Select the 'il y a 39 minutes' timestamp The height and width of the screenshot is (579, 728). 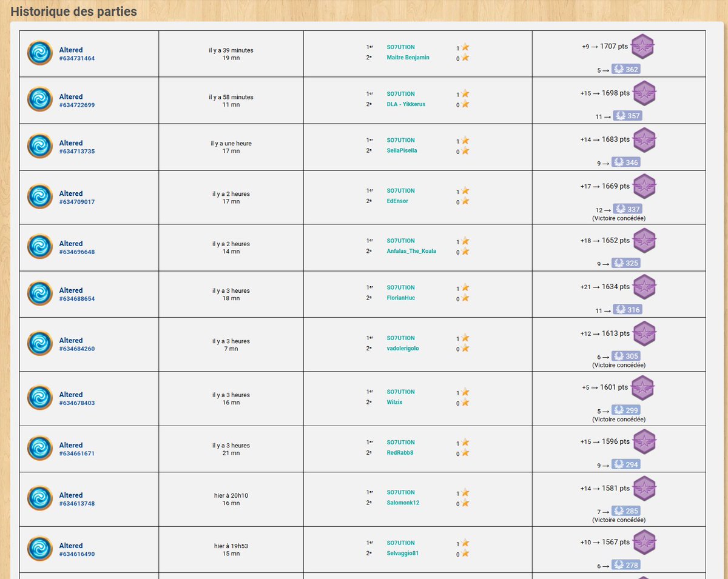231,50
